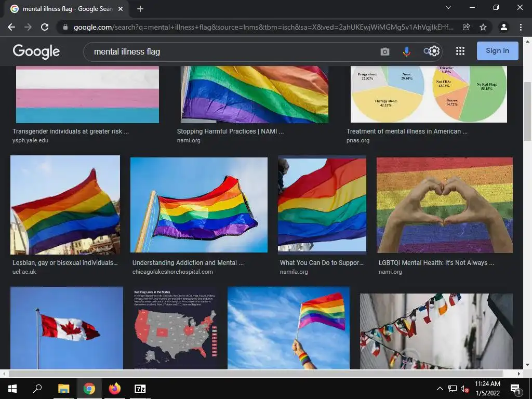
Task: Go to Google home via the logo
Action: click(x=36, y=51)
